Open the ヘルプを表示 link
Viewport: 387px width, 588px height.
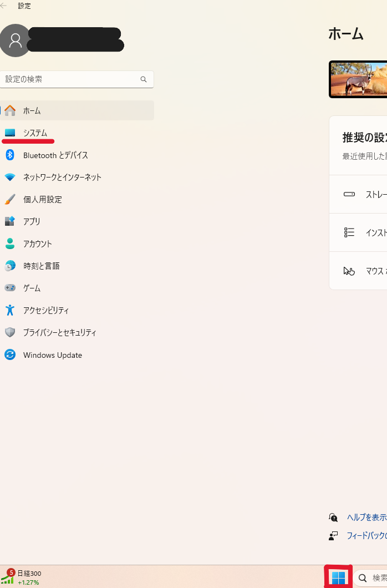click(x=366, y=517)
